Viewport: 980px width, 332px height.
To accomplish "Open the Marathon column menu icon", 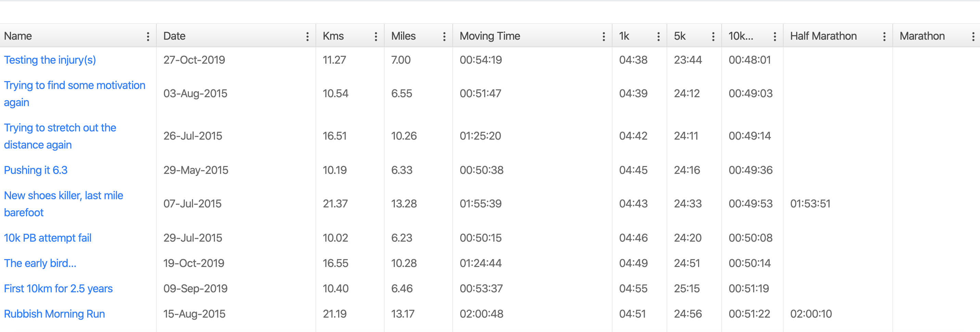I will coord(973,37).
